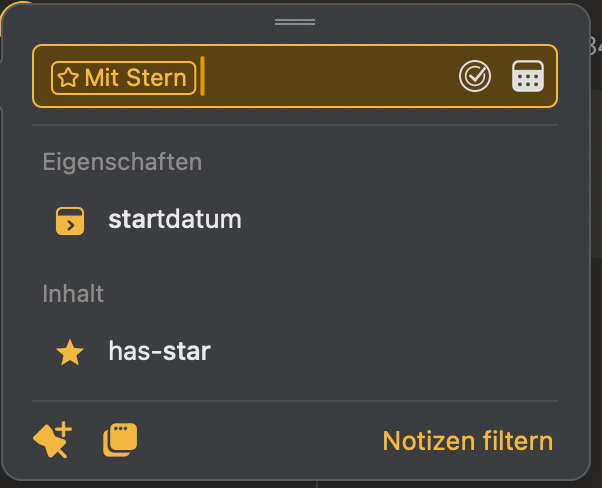This screenshot has width=602, height=488.
Task: Select the Mit Stern filter token
Action: click(124, 77)
